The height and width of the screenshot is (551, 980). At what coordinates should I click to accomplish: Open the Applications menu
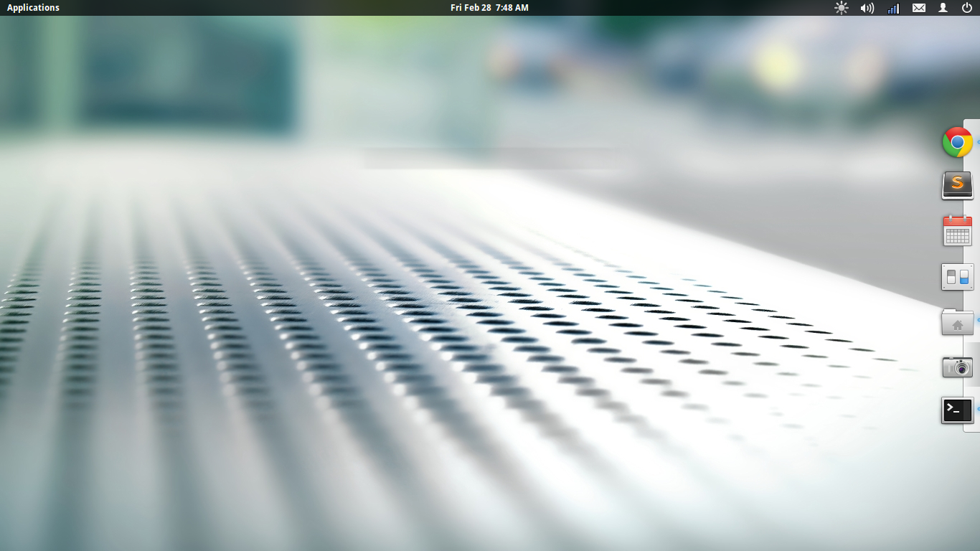tap(33, 8)
